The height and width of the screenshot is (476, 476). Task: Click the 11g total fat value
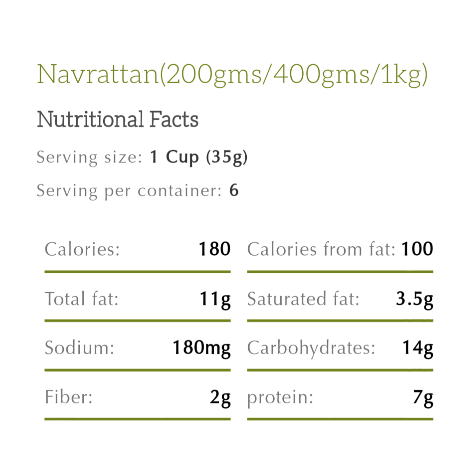(215, 299)
